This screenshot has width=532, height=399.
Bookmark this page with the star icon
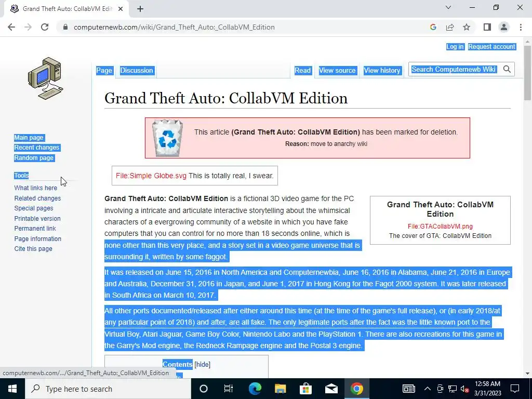(467, 27)
